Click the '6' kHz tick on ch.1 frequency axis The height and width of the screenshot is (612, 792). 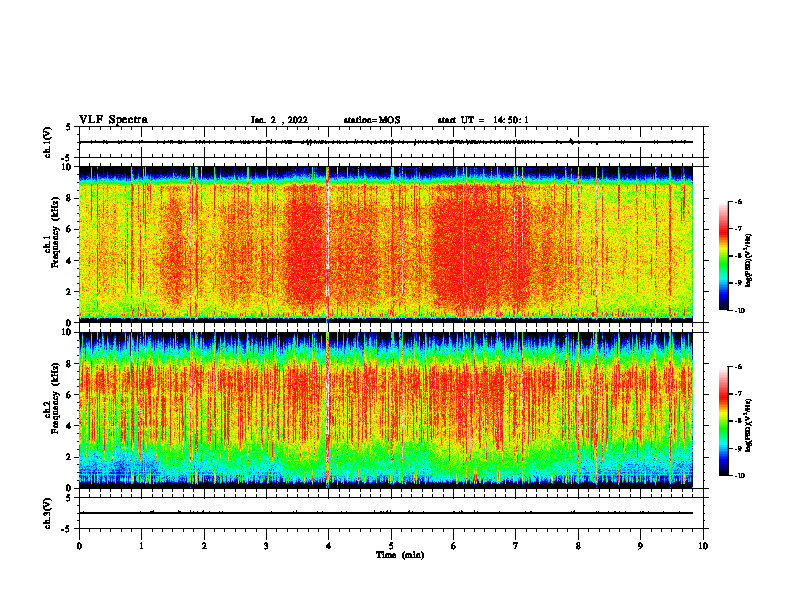coord(69,229)
